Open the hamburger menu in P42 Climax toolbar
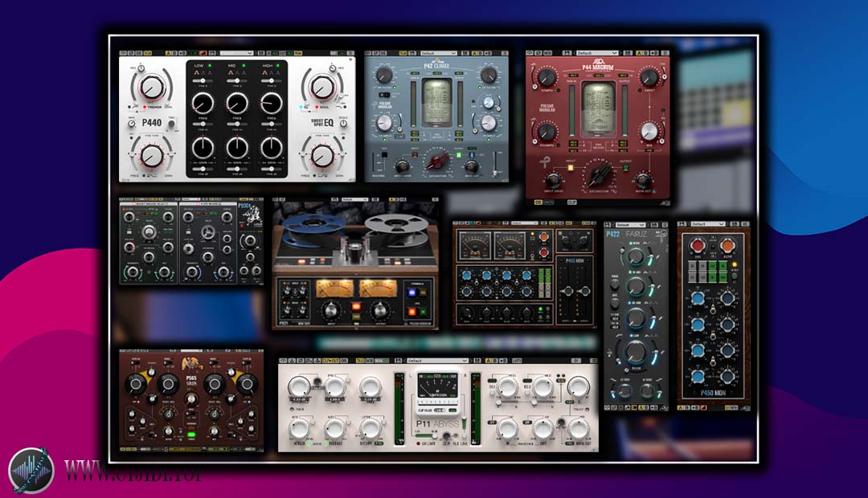This screenshot has width=868, height=498. [505, 53]
